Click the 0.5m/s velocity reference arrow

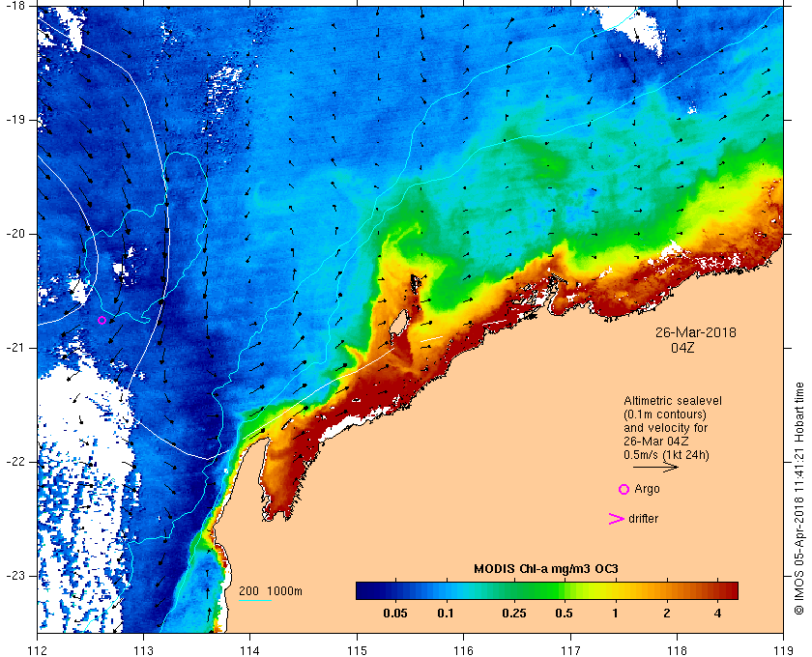(655, 467)
